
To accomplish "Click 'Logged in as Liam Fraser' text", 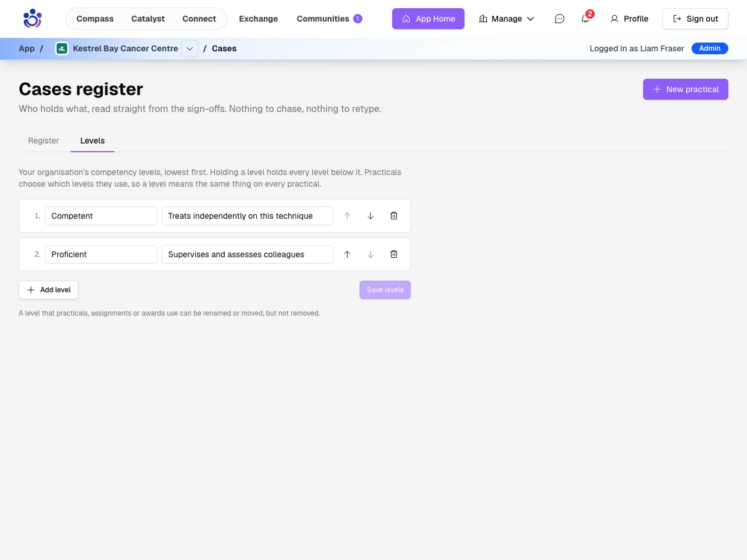I will (637, 48).
